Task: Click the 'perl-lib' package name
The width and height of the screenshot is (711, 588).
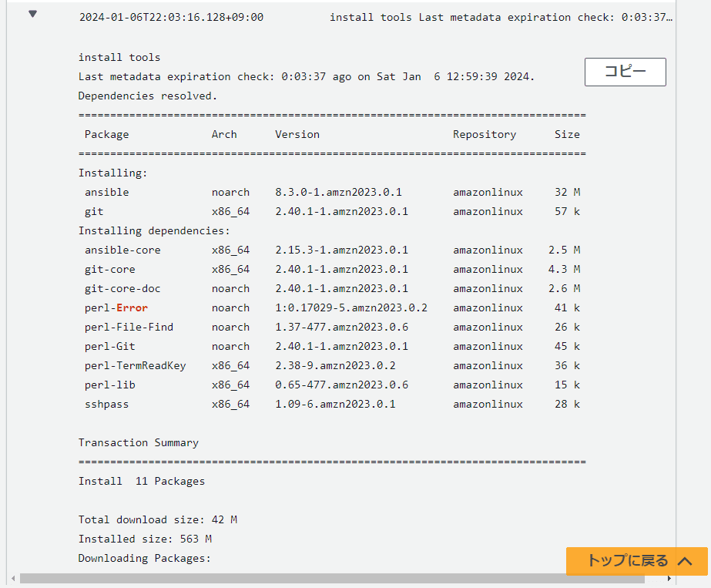Action: click(109, 385)
